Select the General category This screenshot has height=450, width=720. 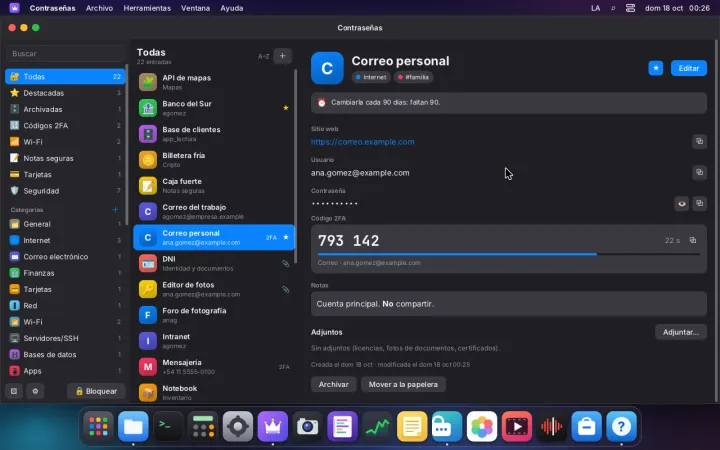(65, 224)
